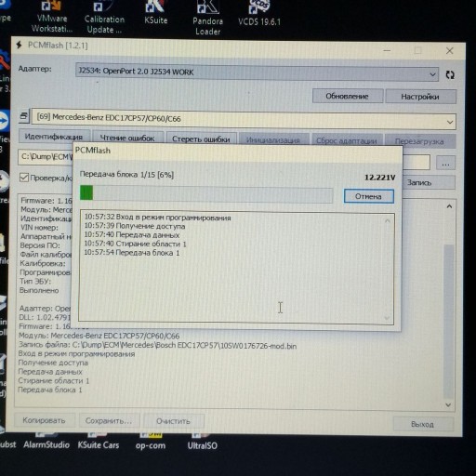Open VMware Workstation desktop shortcut

52,17
